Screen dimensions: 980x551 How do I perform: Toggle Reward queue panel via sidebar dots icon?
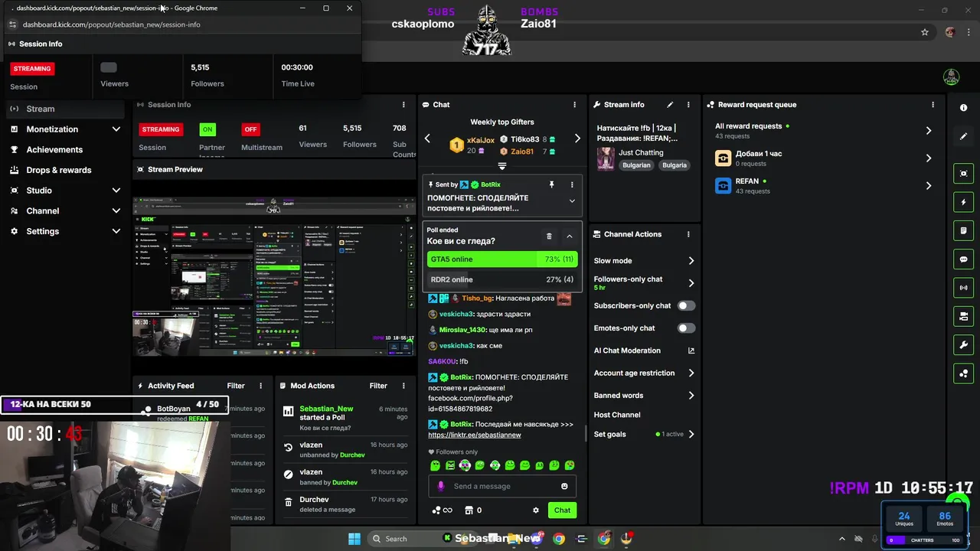964,373
